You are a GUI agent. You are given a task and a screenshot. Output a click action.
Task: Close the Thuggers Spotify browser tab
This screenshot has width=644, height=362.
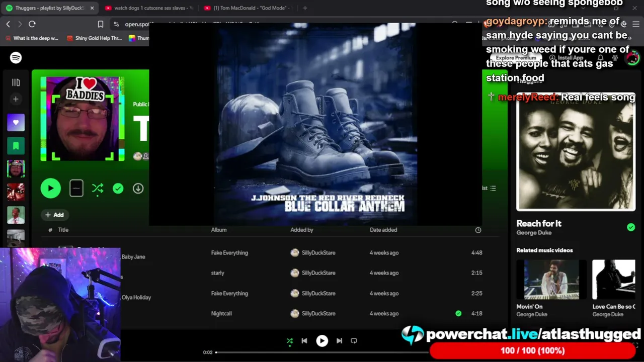coord(92,8)
